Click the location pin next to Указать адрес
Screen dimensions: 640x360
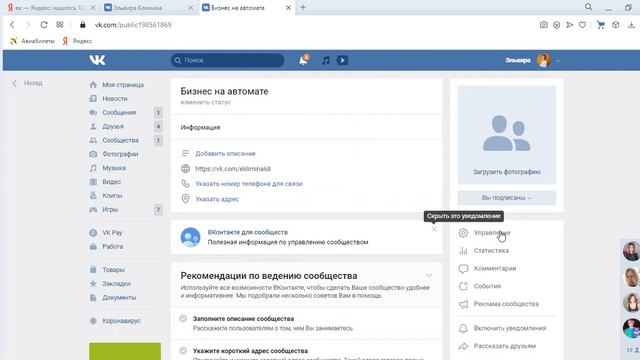click(185, 199)
